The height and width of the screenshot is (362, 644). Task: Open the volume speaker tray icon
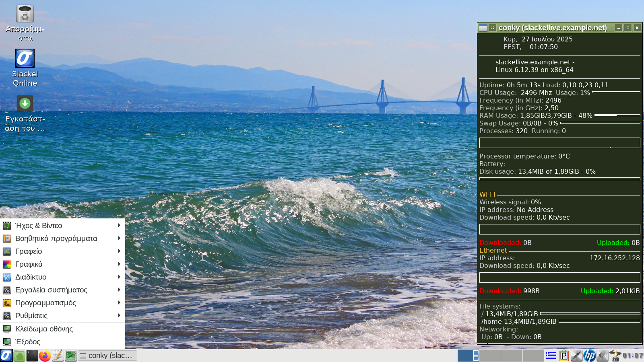[x=602, y=356]
